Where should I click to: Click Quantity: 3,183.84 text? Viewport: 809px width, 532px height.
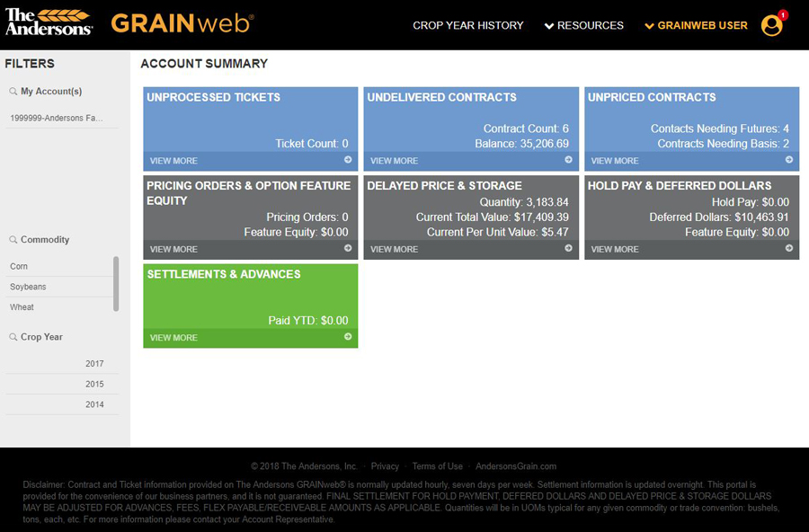click(524, 202)
